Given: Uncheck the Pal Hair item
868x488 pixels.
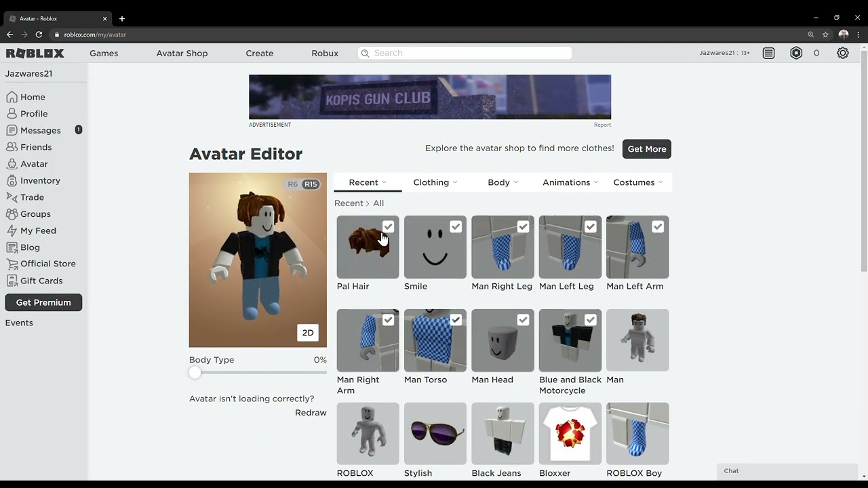Looking at the screenshot, I should coord(388,226).
